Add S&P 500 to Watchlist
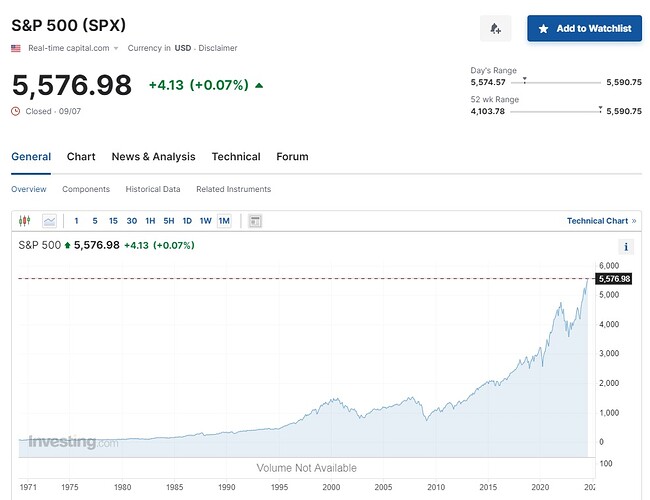 [x=585, y=29]
